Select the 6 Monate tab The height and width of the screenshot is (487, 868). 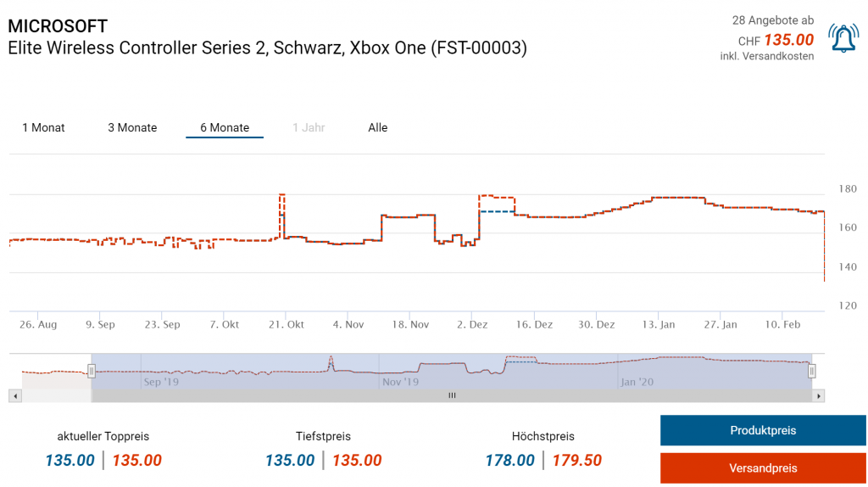[x=225, y=128]
